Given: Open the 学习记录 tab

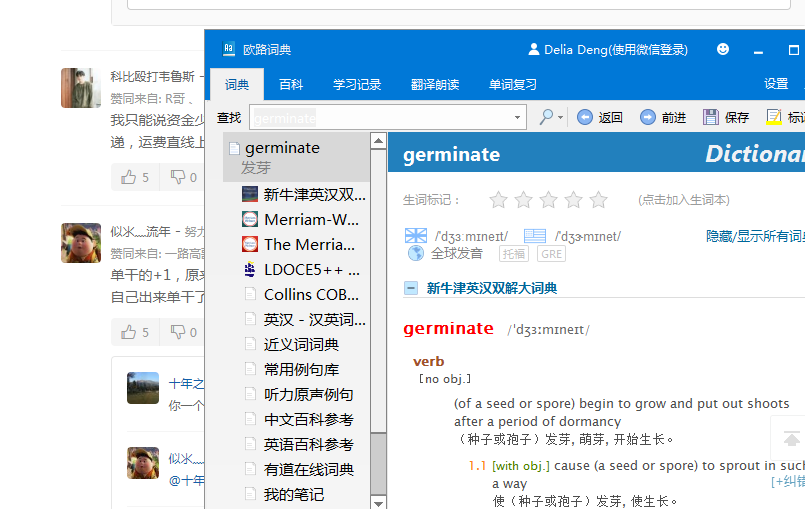Looking at the screenshot, I should tap(357, 84).
